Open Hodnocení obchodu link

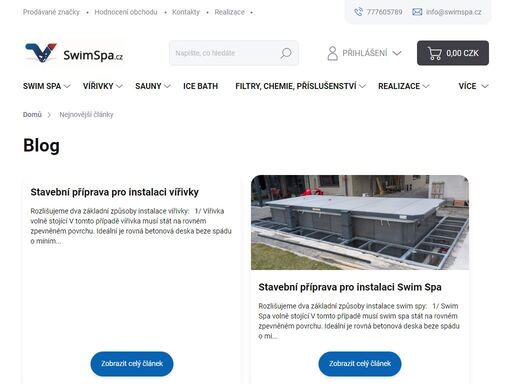[126, 12]
